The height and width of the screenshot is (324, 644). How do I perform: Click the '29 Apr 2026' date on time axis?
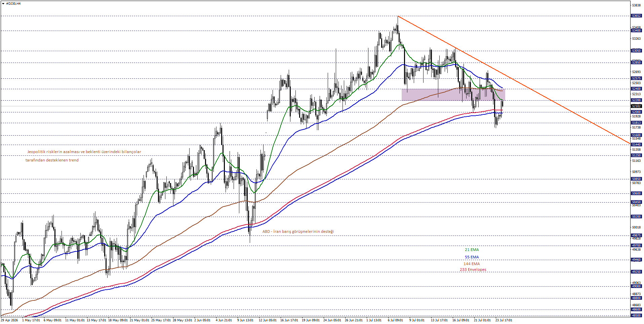click(x=9, y=320)
